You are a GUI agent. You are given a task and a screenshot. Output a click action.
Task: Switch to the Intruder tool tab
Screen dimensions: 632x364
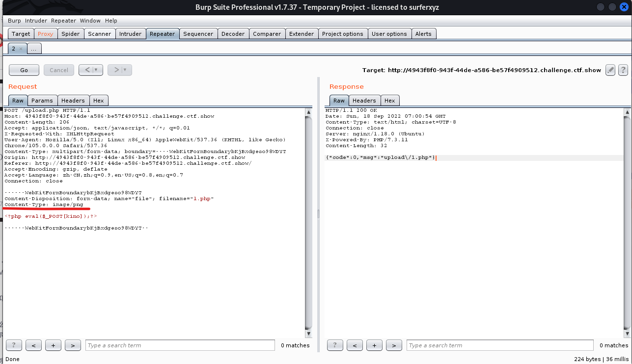pyautogui.click(x=130, y=34)
